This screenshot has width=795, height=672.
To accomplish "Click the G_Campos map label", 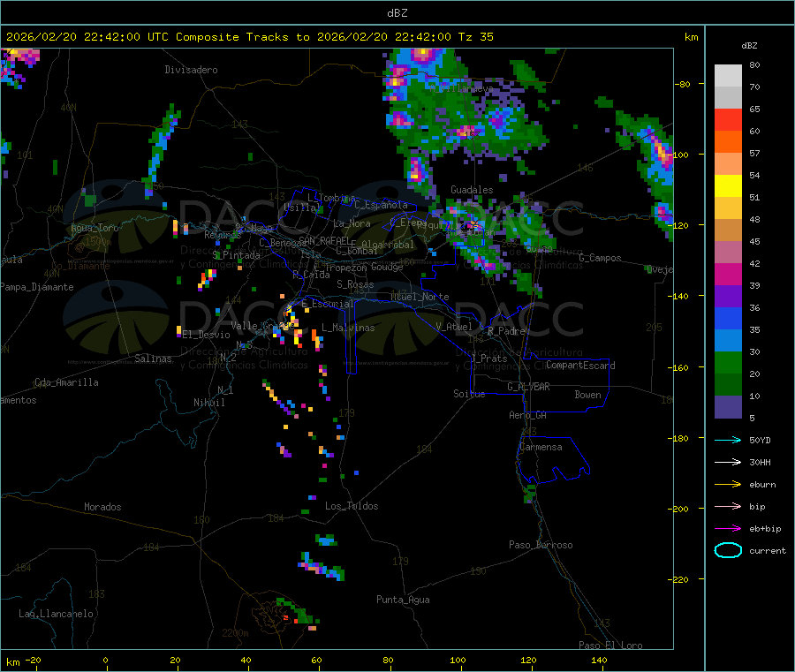I will 601,258.
